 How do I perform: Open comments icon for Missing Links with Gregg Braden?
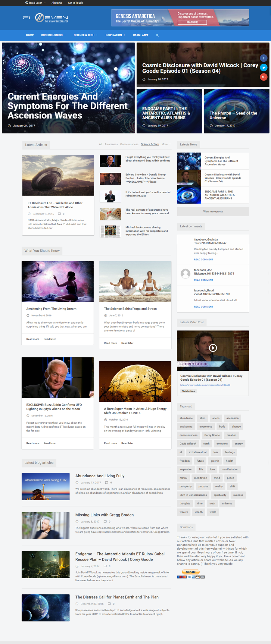[105, 522]
